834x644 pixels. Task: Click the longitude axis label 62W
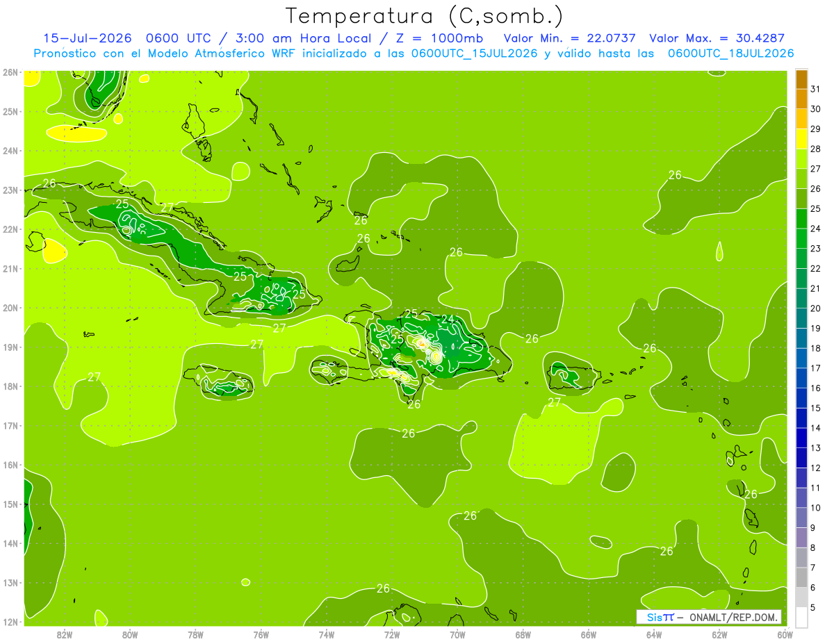[x=720, y=634]
